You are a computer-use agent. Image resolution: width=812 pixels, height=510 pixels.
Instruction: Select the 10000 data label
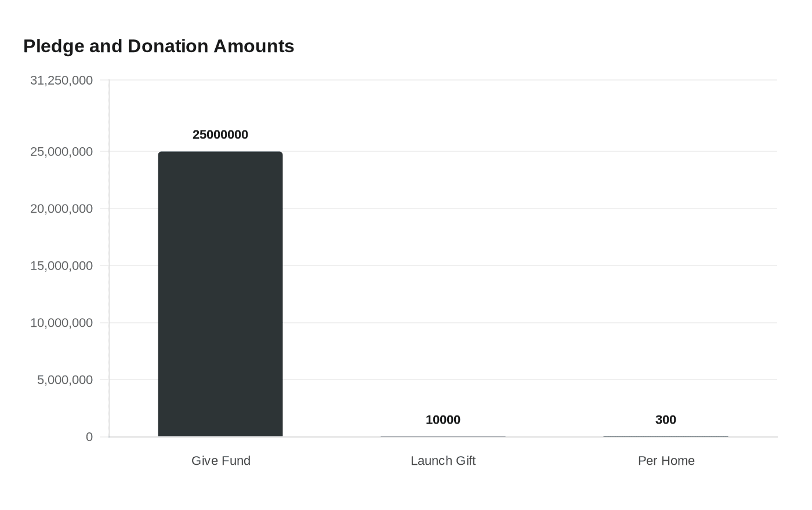click(x=443, y=420)
